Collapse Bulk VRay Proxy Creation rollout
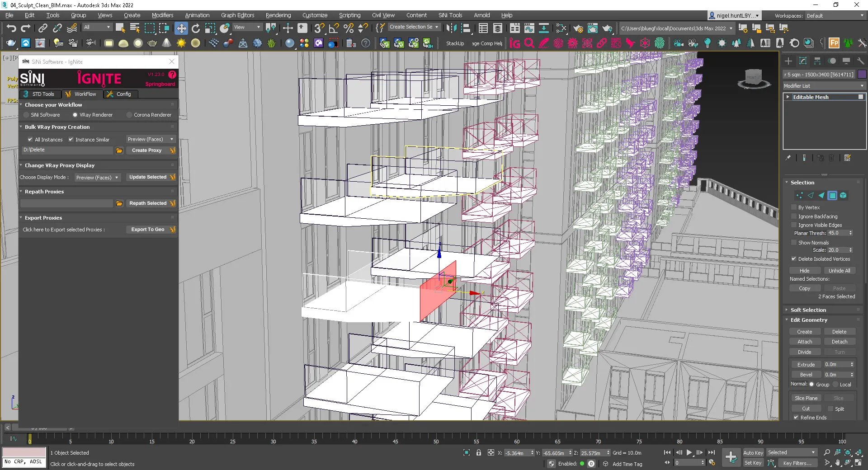 coord(57,127)
